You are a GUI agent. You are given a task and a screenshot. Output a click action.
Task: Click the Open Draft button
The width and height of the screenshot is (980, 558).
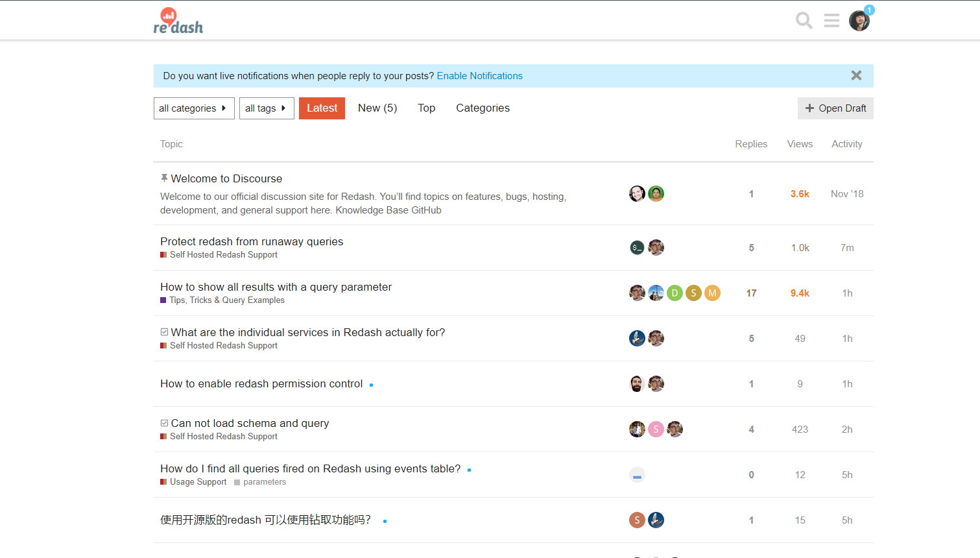835,108
